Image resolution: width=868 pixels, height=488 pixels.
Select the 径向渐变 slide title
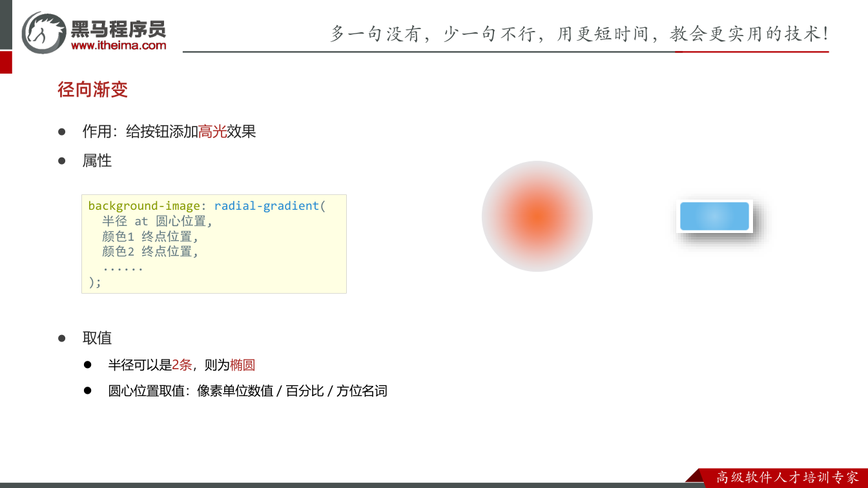pyautogui.click(x=93, y=90)
